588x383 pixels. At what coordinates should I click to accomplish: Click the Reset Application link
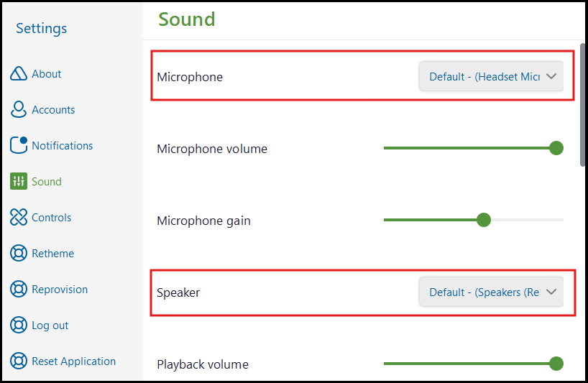click(73, 361)
